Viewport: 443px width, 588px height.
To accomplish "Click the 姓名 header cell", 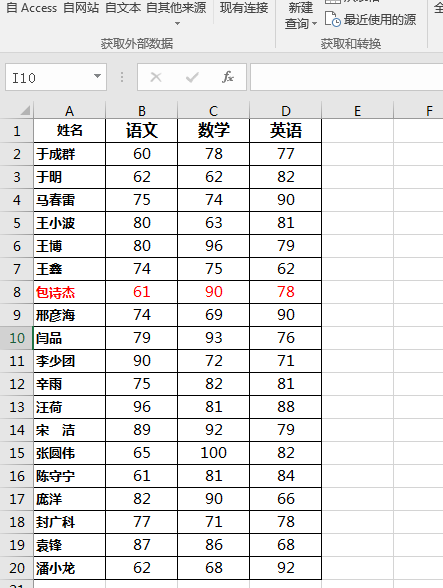I will click(x=69, y=131).
